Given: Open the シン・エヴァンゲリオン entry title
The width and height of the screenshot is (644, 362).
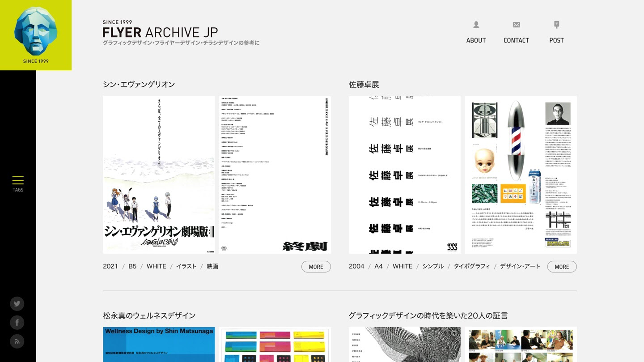Looking at the screenshot, I should point(139,85).
